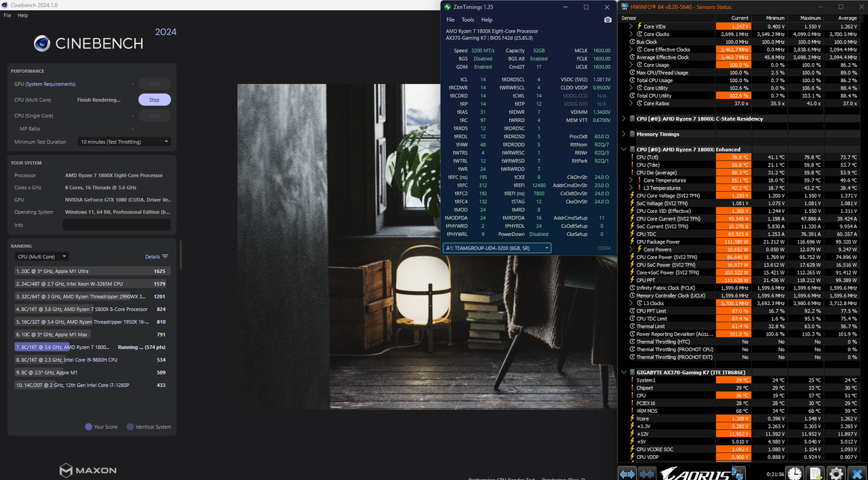
Task: Open ZenTimings File menu
Action: click(x=450, y=20)
